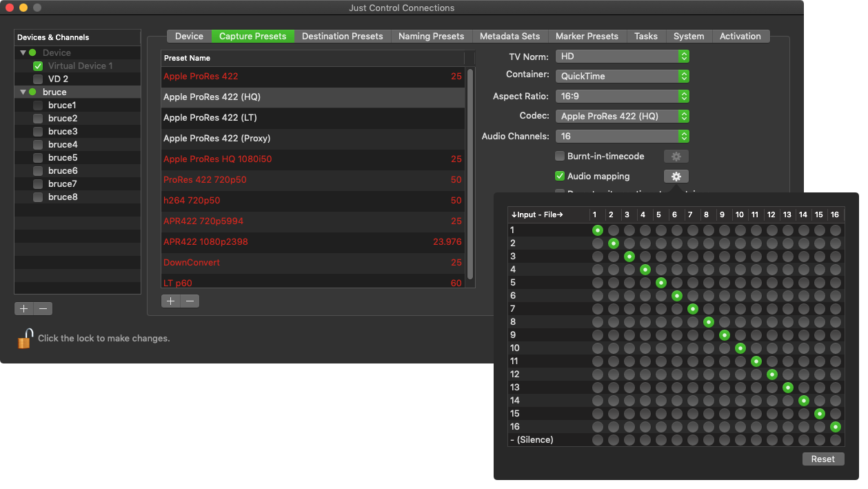This screenshot has height=489, width=868.
Task: Select input 8 to file 8 mapping
Action: point(709,321)
